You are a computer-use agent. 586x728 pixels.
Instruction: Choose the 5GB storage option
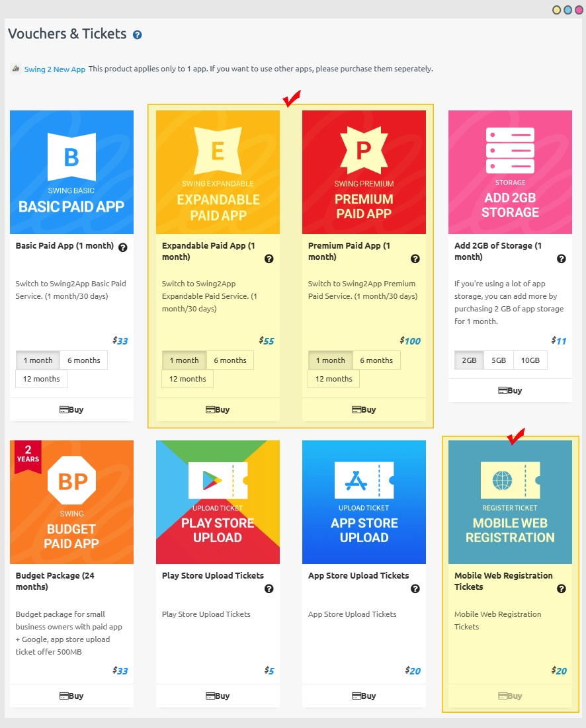point(499,360)
